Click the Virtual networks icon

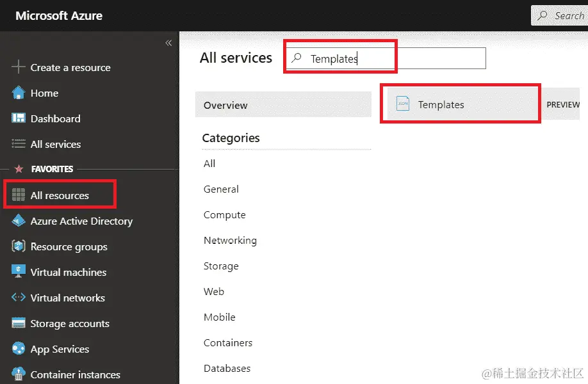[19, 298]
